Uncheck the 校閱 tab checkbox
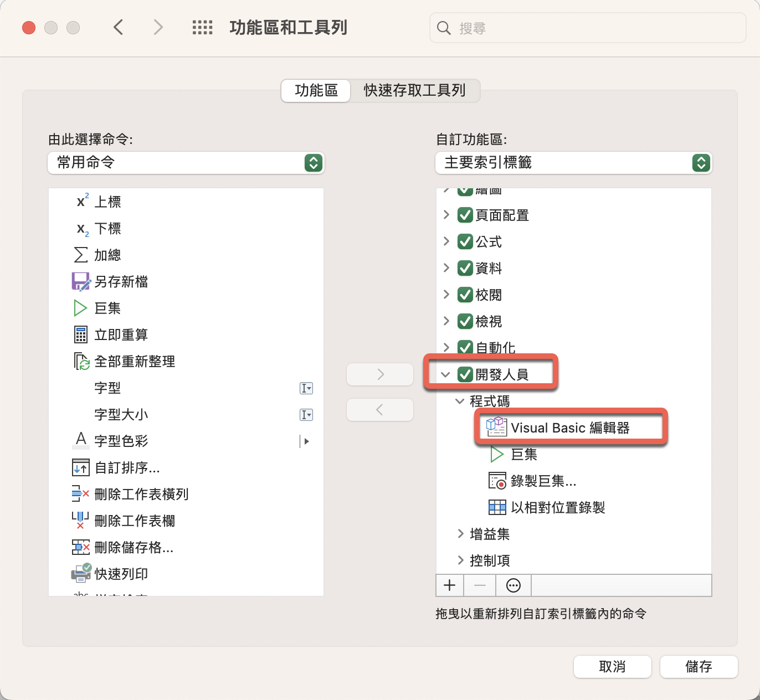The height and width of the screenshot is (700, 760). 465,295
